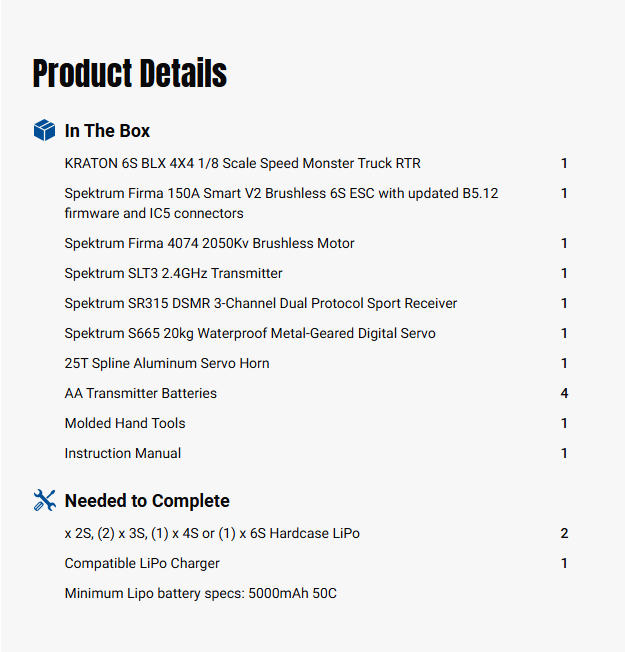Select the Spektrum SR315 DSMR Sport Receiver line

click(x=261, y=303)
